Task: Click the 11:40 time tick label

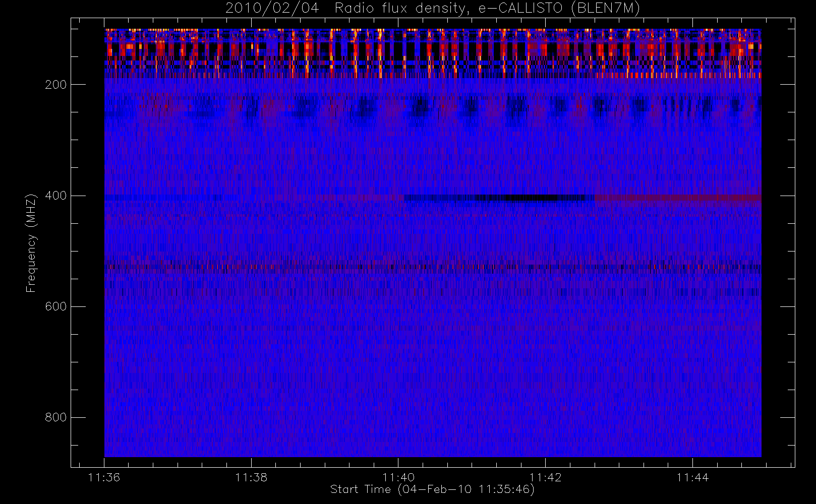Action: click(x=398, y=477)
